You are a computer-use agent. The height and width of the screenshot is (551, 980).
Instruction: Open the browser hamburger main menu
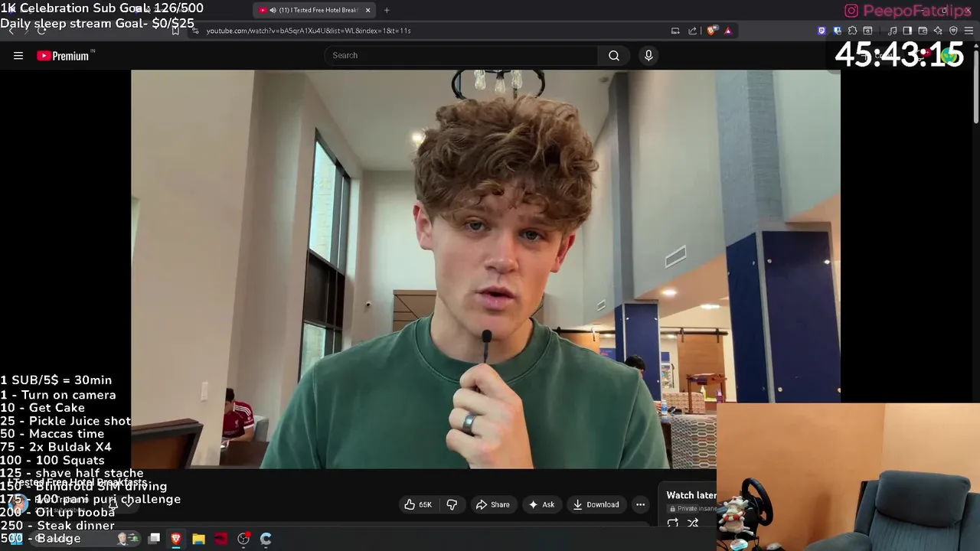[x=969, y=31]
